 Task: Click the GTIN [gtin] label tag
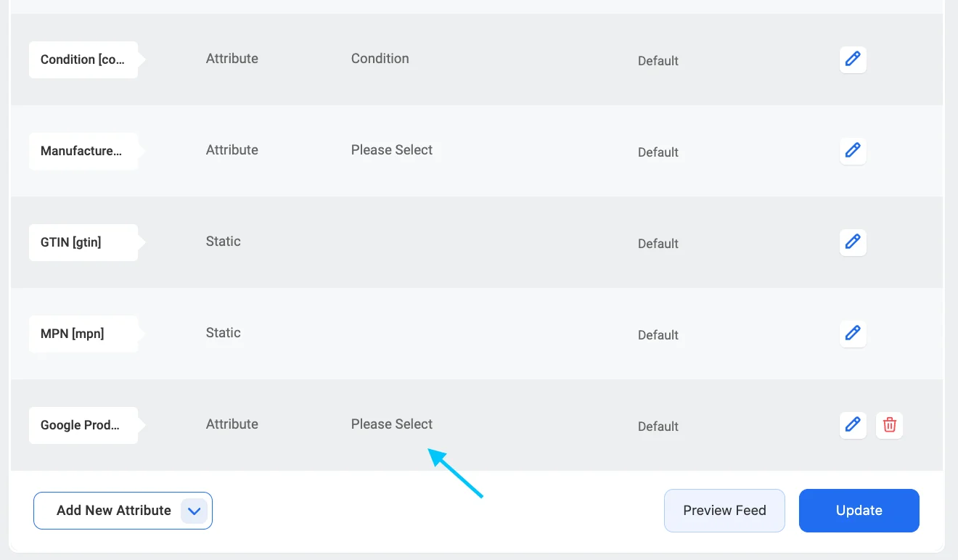pyautogui.click(x=83, y=242)
